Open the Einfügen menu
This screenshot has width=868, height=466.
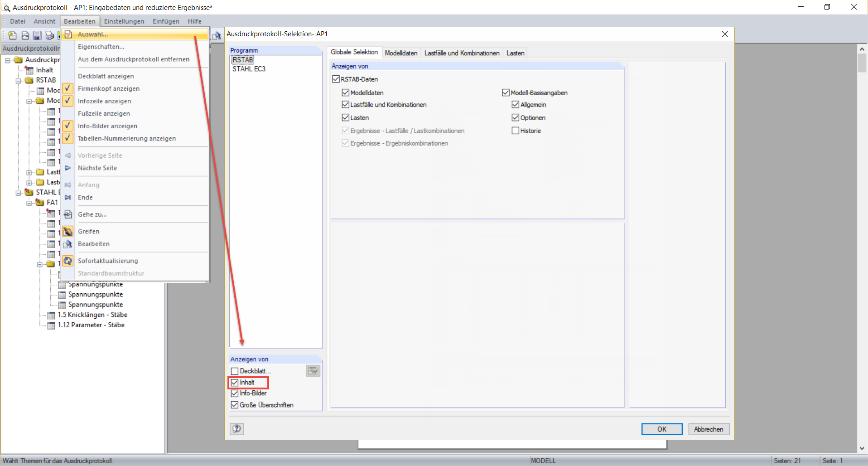[166, 21]
